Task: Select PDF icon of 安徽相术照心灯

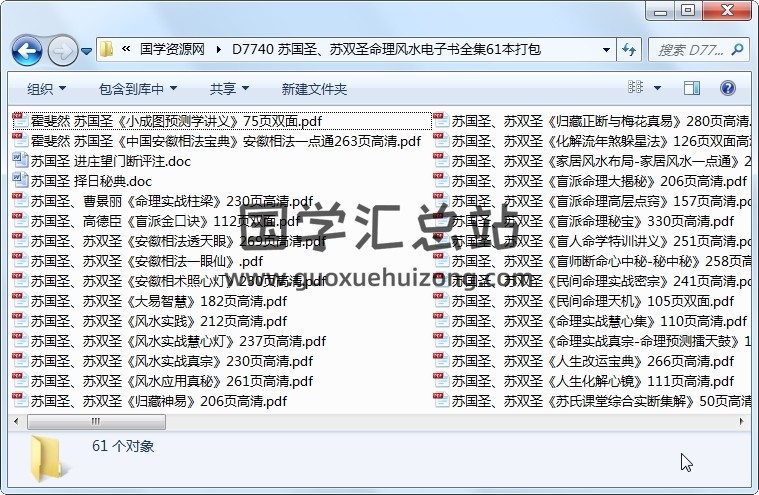Action: pos(20,281)
